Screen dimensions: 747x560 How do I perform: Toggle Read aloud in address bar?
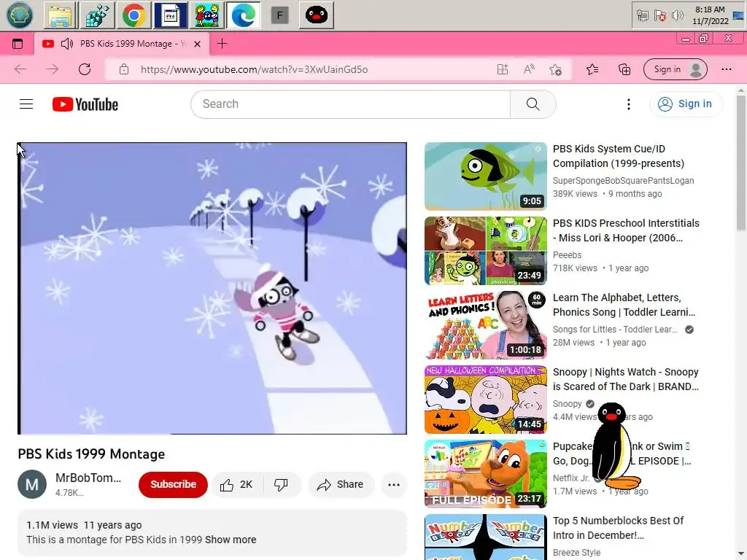click(529, 69)
